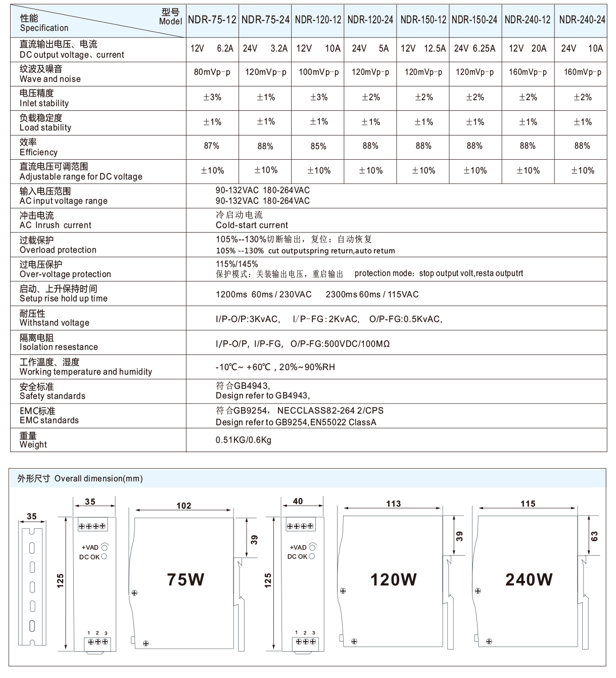
Task: Select the 12V 20A output cell for NDR-240-12
Action: [x=528, y=49]
